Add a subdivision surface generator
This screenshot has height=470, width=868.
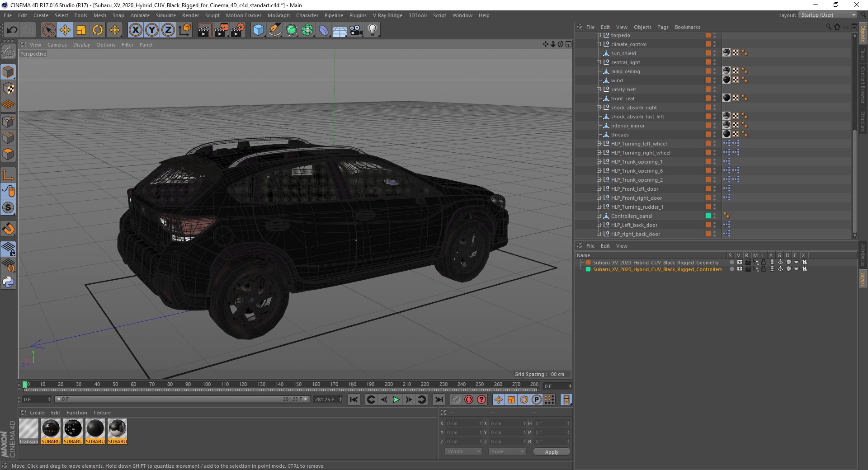pyautogui.click(x=291, y=30)
